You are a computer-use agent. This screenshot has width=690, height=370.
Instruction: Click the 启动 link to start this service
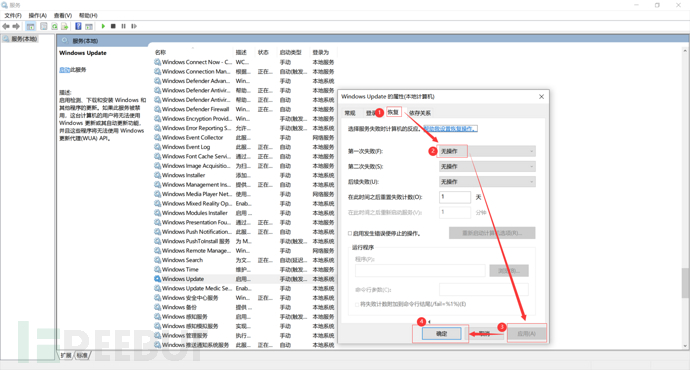pyautogui.click(x=64, y=70)
